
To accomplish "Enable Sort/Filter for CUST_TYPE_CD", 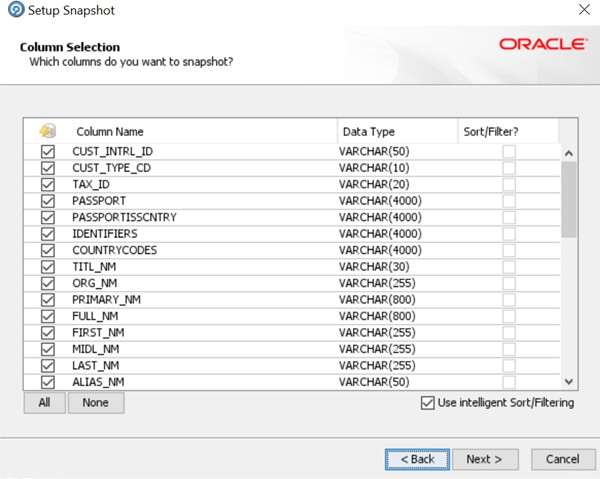I will pyautogui.click(x=509, y=168).
